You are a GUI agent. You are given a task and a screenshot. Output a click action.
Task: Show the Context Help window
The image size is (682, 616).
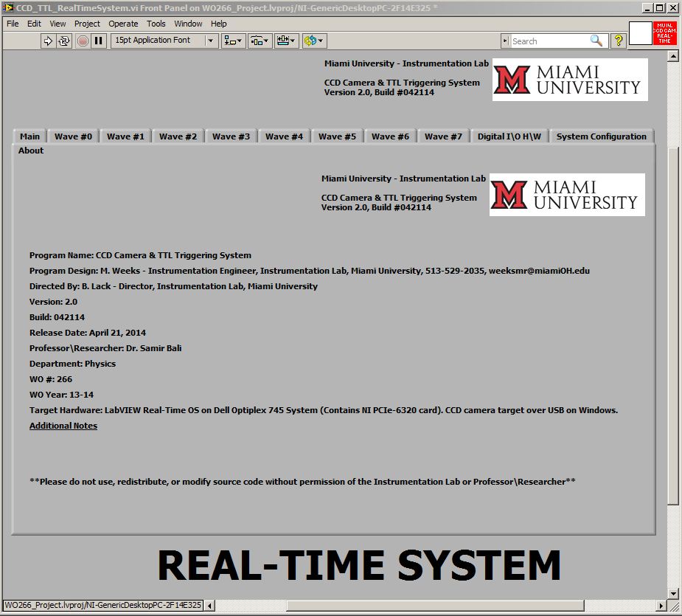[x=618, y=41]
